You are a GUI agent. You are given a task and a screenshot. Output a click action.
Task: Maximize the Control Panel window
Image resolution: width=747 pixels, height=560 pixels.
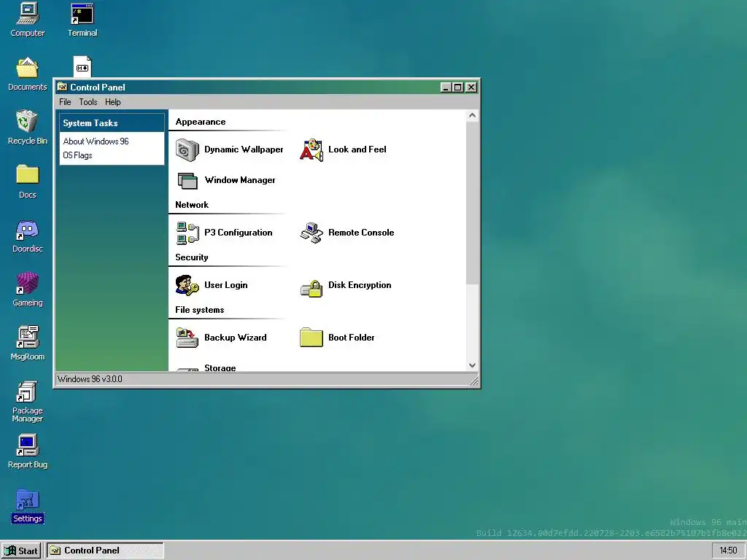click(458, 87)
